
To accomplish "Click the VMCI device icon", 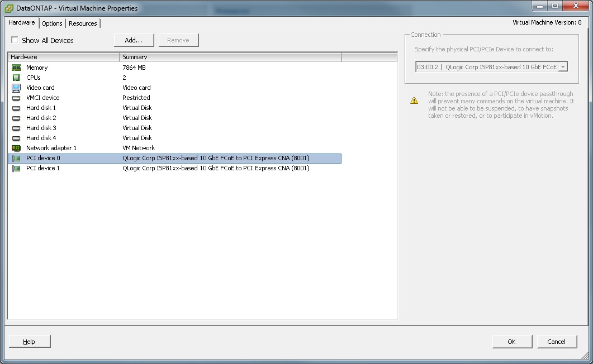I will [x=16, y=98].
